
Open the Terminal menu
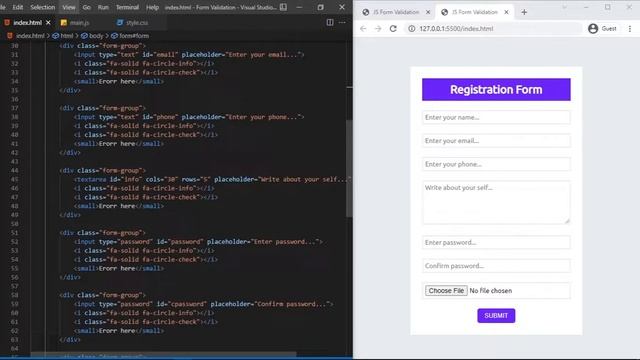tap(127, 7)
